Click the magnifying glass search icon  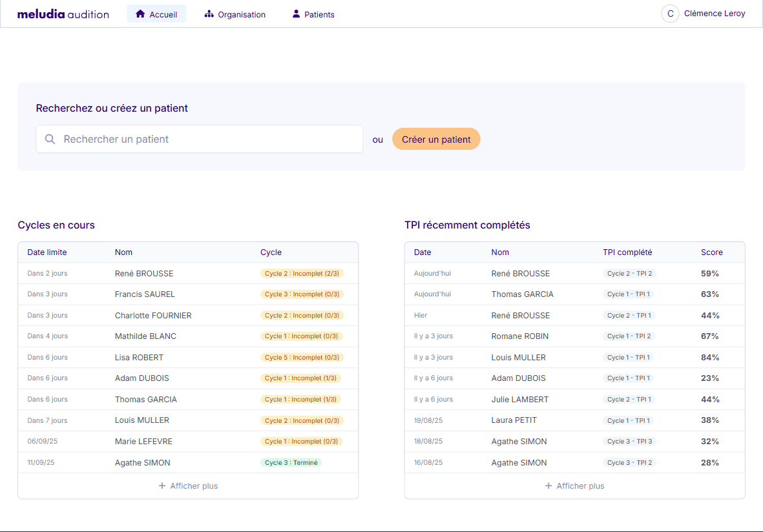pyautogui.click(x=50, y=139)
